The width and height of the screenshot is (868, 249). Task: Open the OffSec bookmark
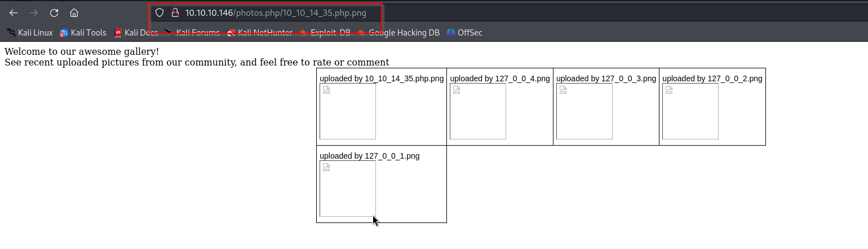pos(464,33)
